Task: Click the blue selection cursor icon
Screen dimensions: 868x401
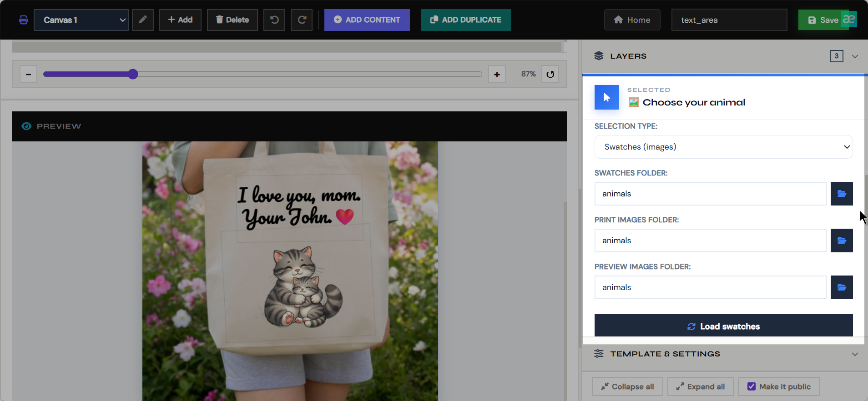Action: (607, 97)
